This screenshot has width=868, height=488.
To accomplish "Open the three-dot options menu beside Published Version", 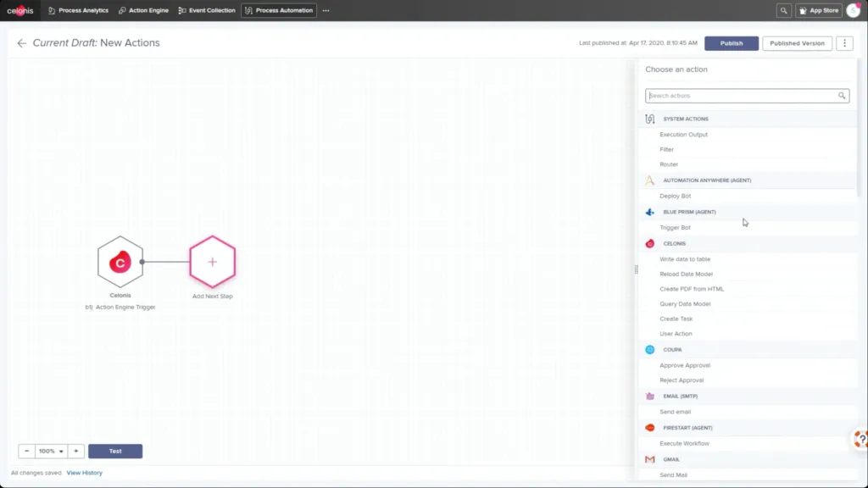I will pyautogui.click(x=844, y=43).
